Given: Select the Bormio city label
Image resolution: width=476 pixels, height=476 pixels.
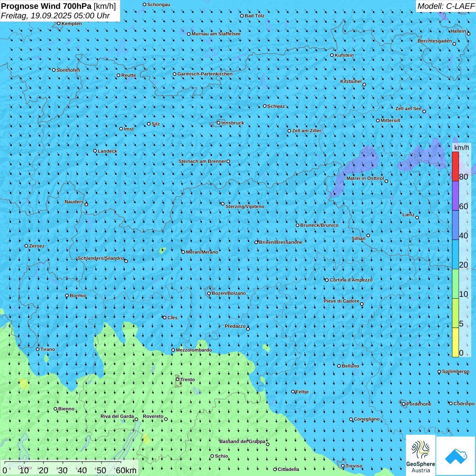Looking at the screenshot, I should pyautogui.click(x=78, y=295).
